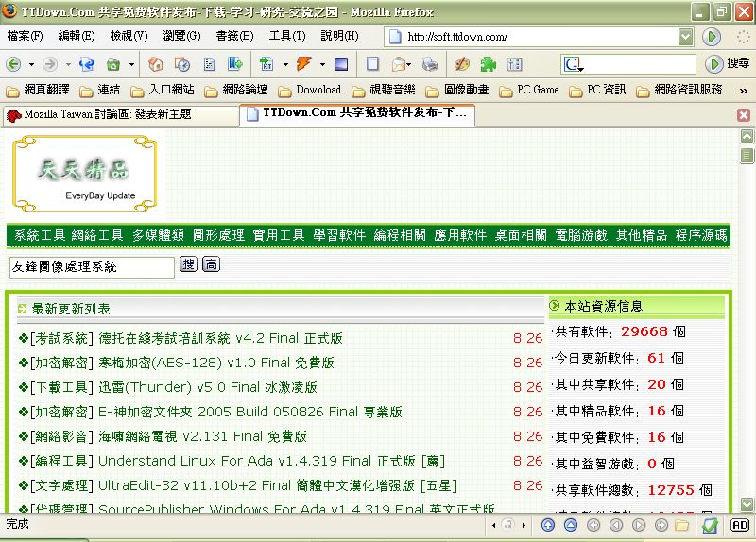
Task: Click the blue eject-style triangle icon
Action: tap(571, 525)
